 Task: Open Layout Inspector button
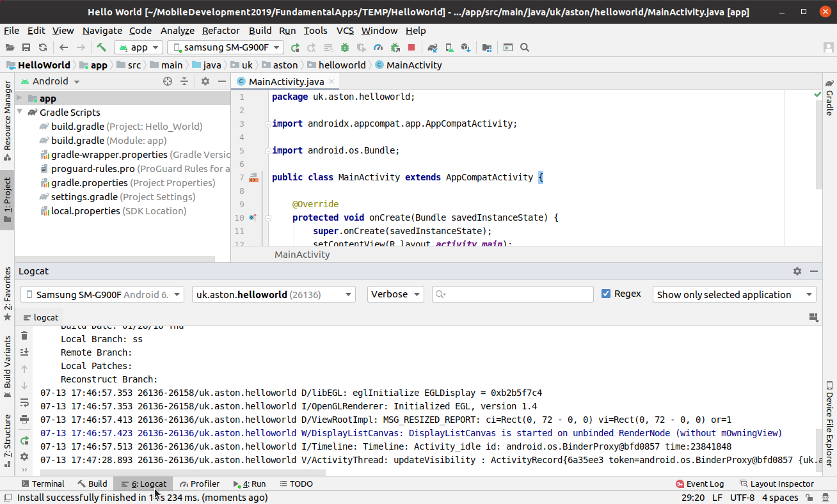coord(776,484)
